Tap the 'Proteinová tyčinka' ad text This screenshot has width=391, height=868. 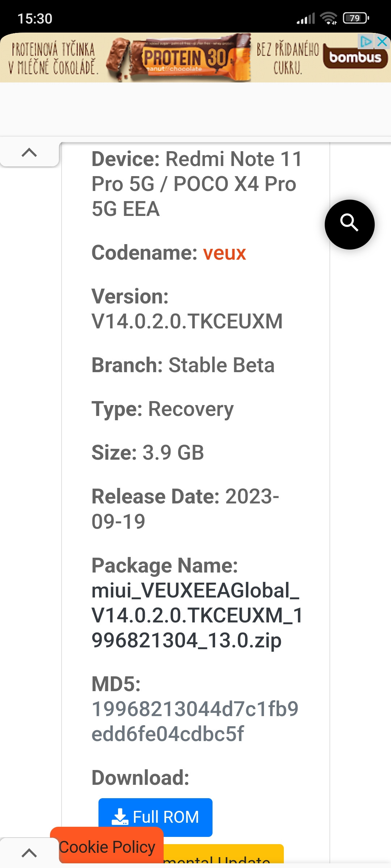click(53, 58)
